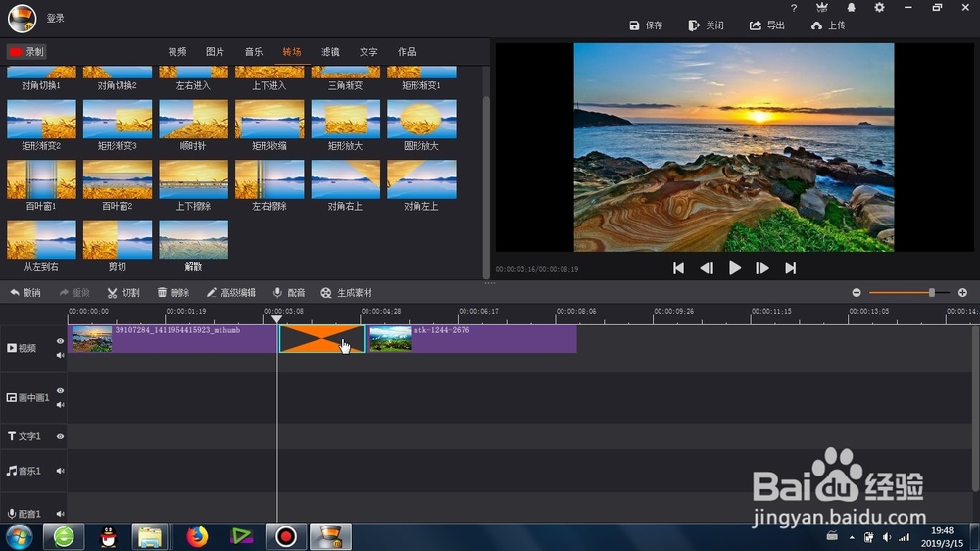Save the project with 保存
Screen dimensions: 980x551
[646, 25]
